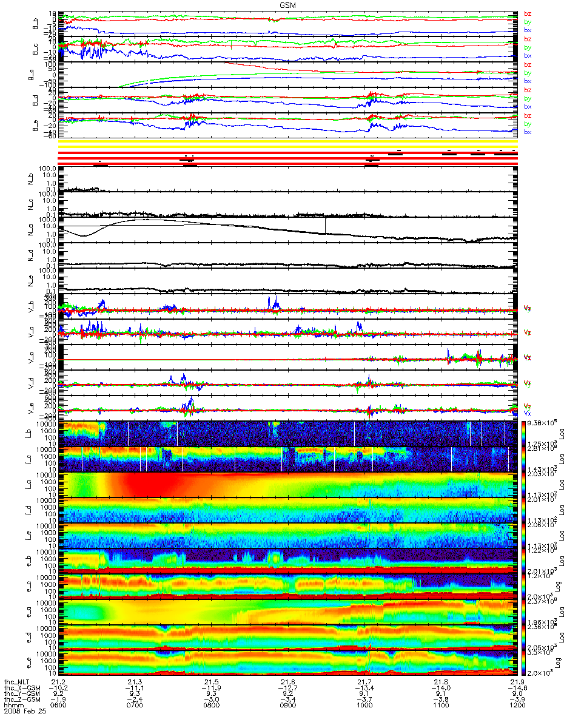The width and height of the screenshot is (564, 728).
Task: Click the GSM title at the top
Action: click(x=288, y=5)
